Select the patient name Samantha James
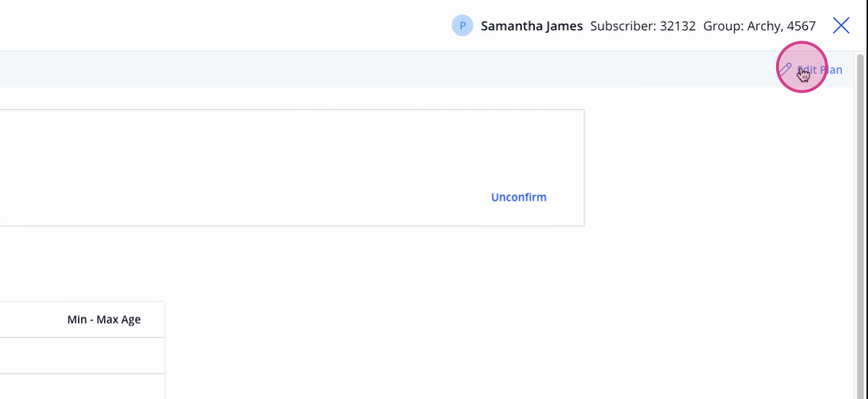The image size is (868, 399). coord(532,26)
